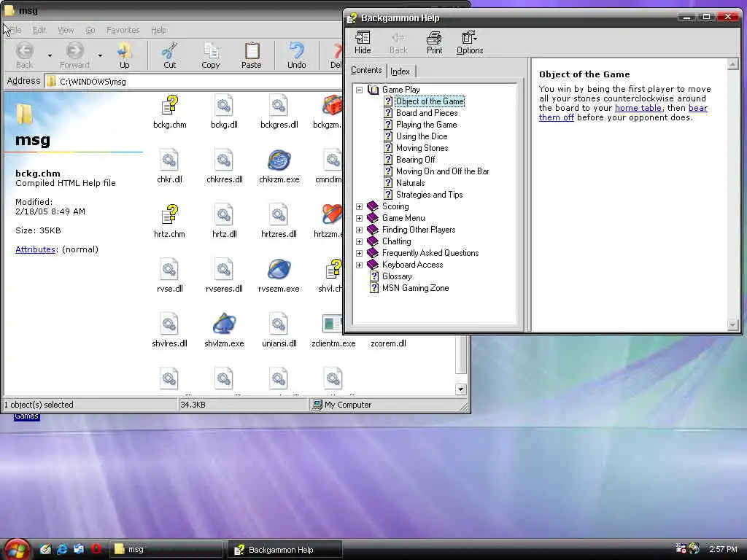Select Object of the Game topic

[430, 101]
